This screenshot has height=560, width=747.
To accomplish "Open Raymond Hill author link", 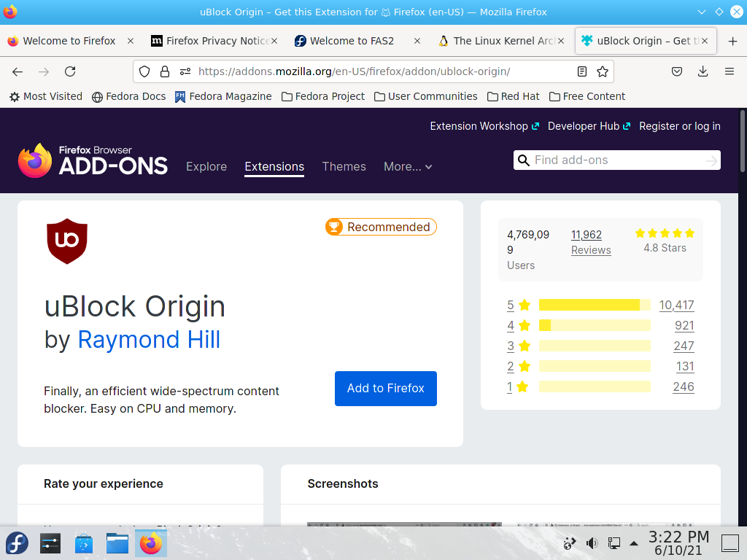I will click(149, 340).
